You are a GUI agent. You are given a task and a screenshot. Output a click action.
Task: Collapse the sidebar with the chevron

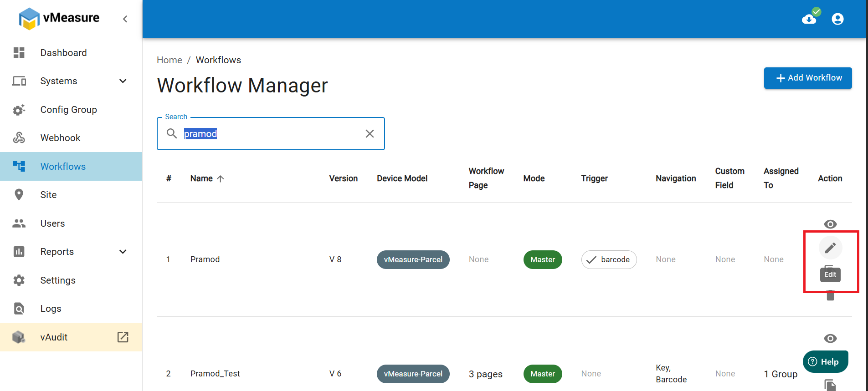pyautogui.click(x=125, y=19)
